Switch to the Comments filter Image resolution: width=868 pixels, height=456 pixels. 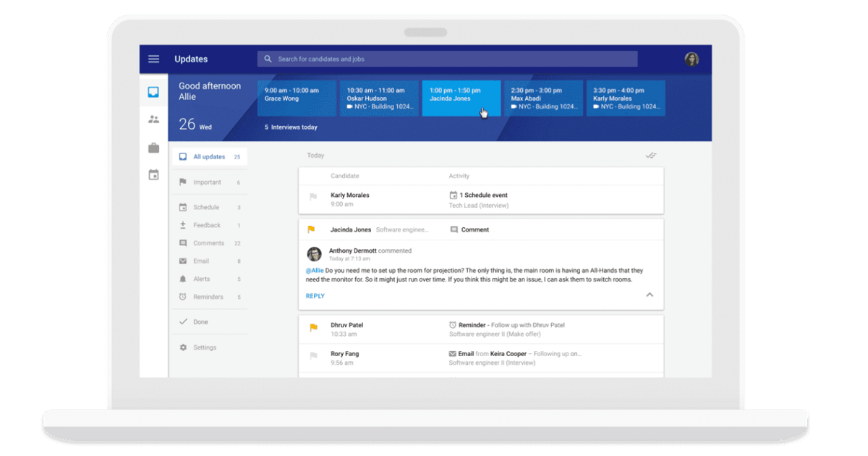(208, 243)
